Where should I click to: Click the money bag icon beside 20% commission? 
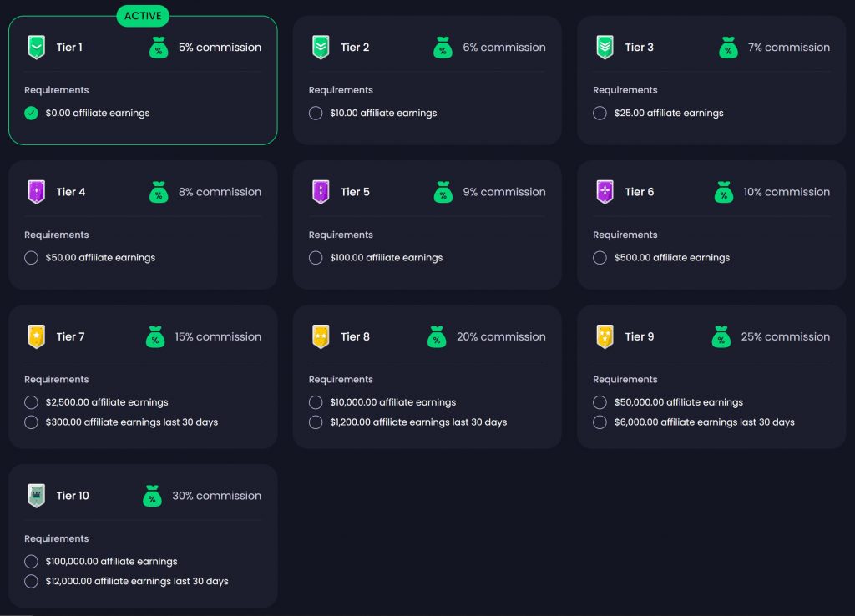437,337
